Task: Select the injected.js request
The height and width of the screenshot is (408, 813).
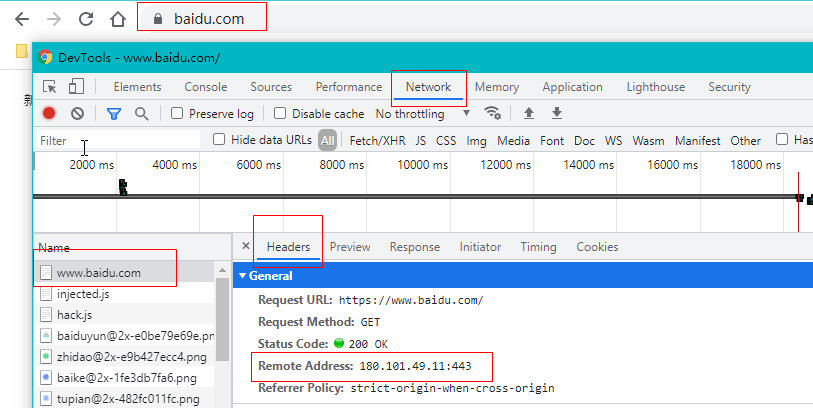Action: tap(124, 294)
